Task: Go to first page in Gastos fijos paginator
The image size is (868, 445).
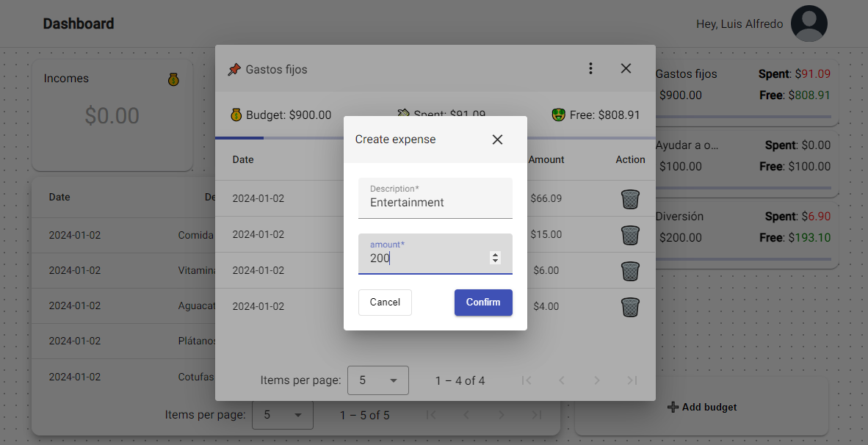Action: [527, 380]
